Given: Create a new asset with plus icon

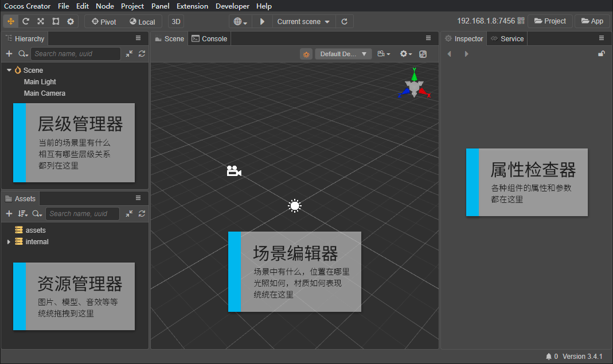Looking at the screenshot, I should coord(9,213).
